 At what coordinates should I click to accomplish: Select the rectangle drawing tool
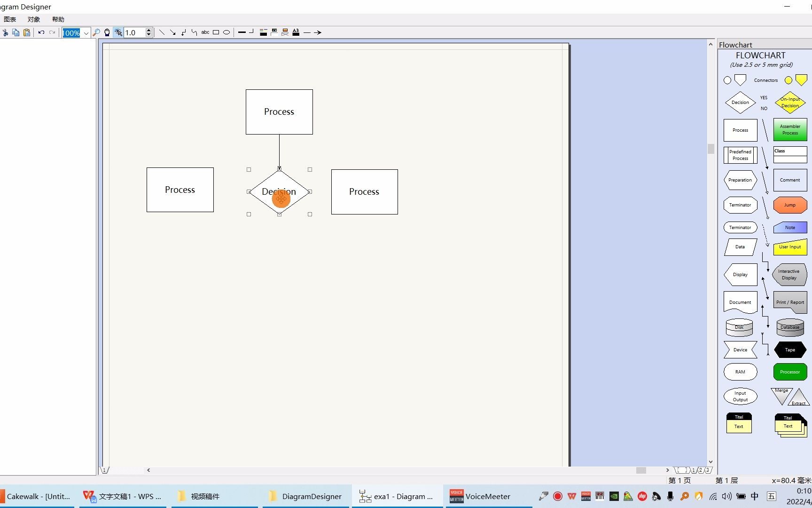(216, 32)
